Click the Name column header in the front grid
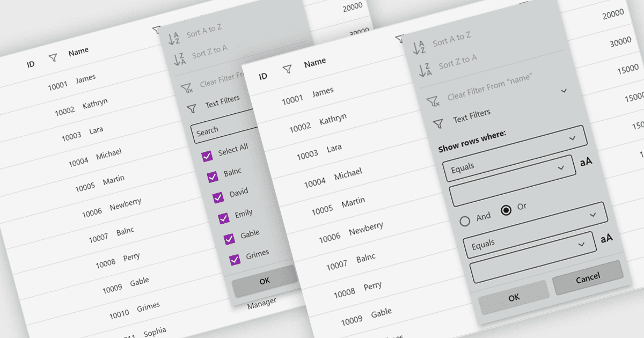This screenshot has height=338, width=644. 315,63
